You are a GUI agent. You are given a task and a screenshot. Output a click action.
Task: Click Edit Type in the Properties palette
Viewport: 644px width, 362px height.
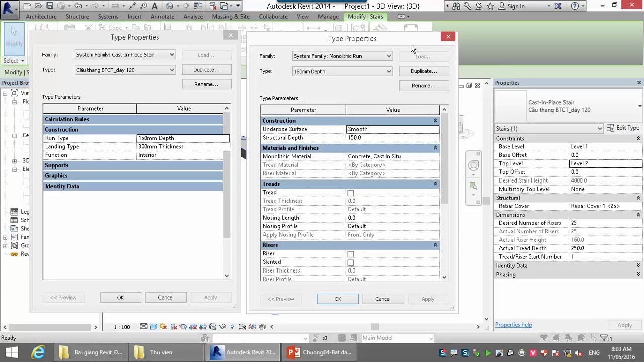623,128
